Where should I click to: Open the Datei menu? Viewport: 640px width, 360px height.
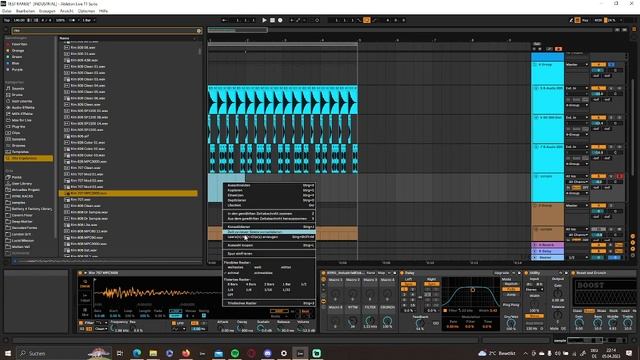[7, 11]
